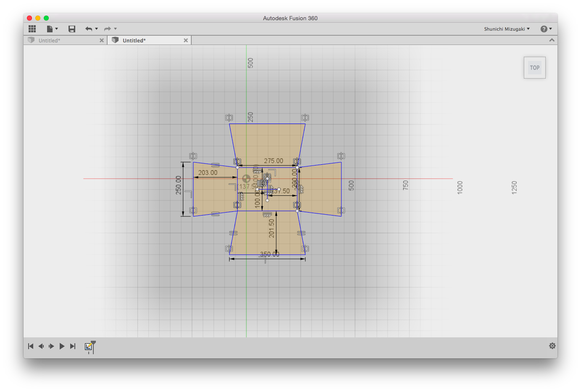Step back one timeline feature

[x=41, y=346]
